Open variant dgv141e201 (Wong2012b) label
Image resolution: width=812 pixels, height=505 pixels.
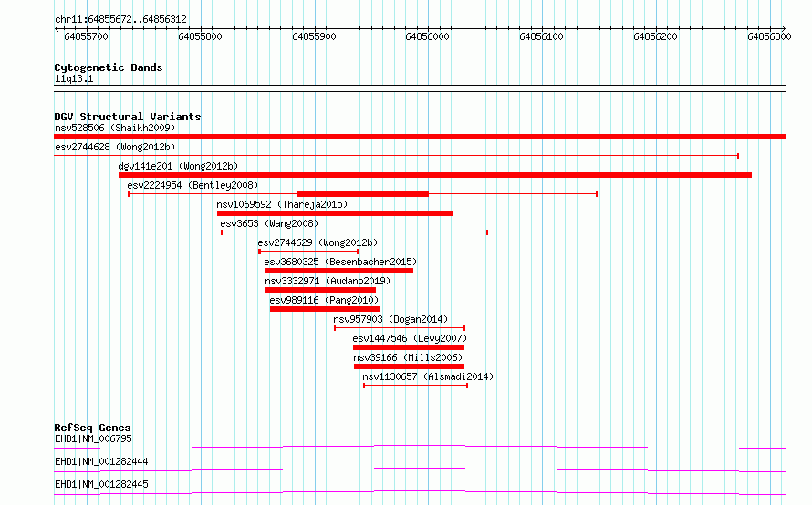178,166
